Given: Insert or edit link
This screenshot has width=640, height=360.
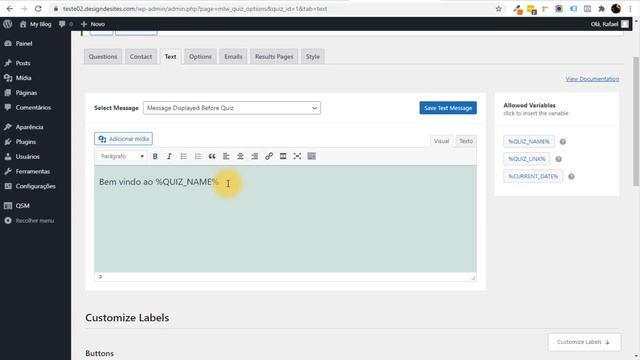Looking at the screenshot, I should pyautogui.click(x=269, y=156).
